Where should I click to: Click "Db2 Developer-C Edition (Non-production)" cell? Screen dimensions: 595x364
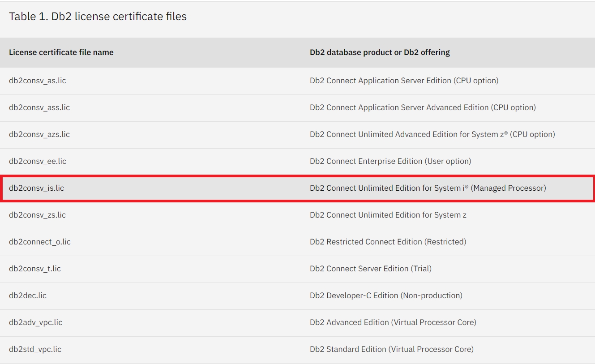[386, 295]
